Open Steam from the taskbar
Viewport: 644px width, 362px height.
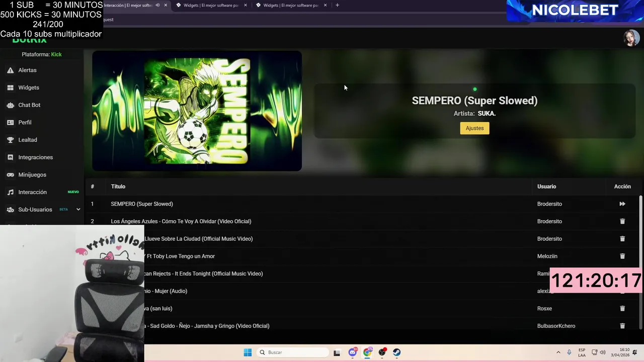(x=397, y=352)
